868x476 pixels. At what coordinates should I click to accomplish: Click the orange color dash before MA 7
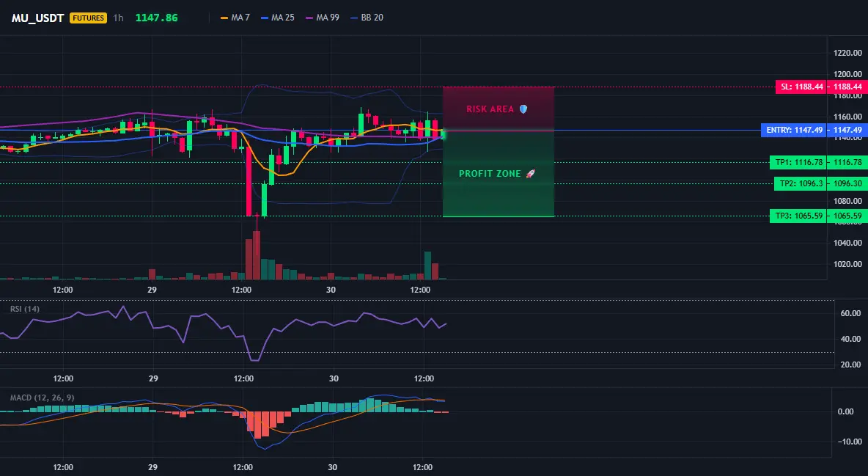224,18
